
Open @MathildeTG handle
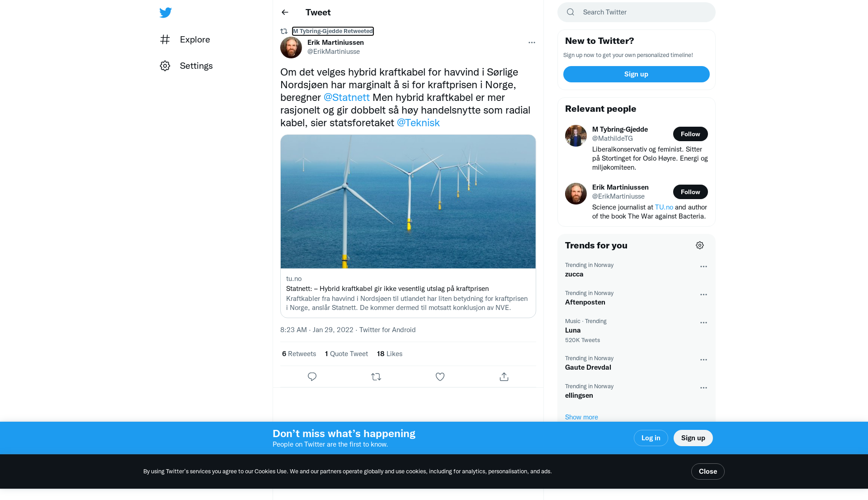tap(613, 138)
